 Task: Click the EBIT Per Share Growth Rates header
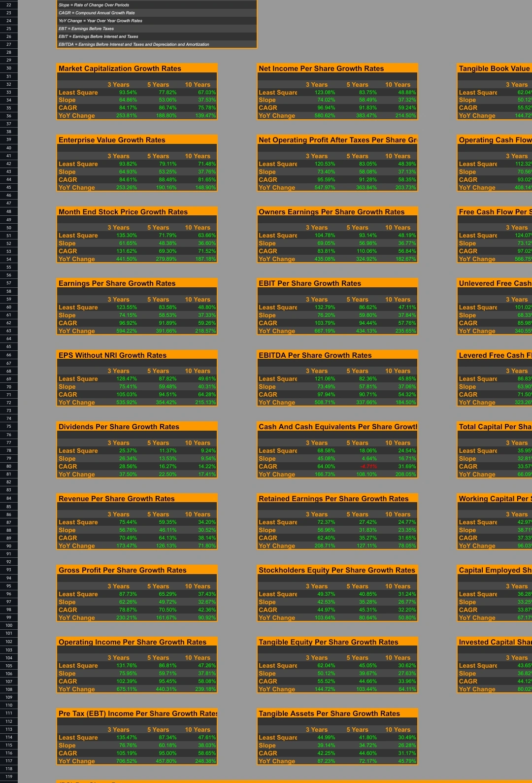[x=310, y=283]
